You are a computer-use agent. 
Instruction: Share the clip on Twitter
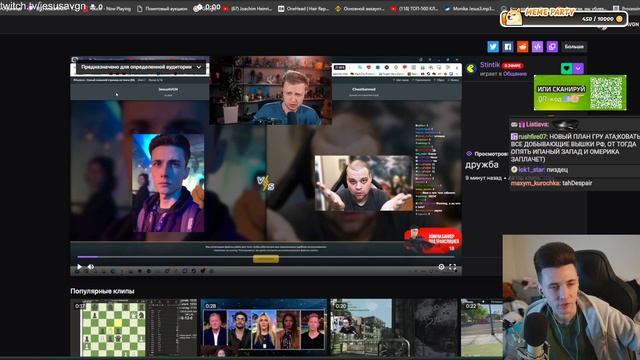click(x=493, y=47)
